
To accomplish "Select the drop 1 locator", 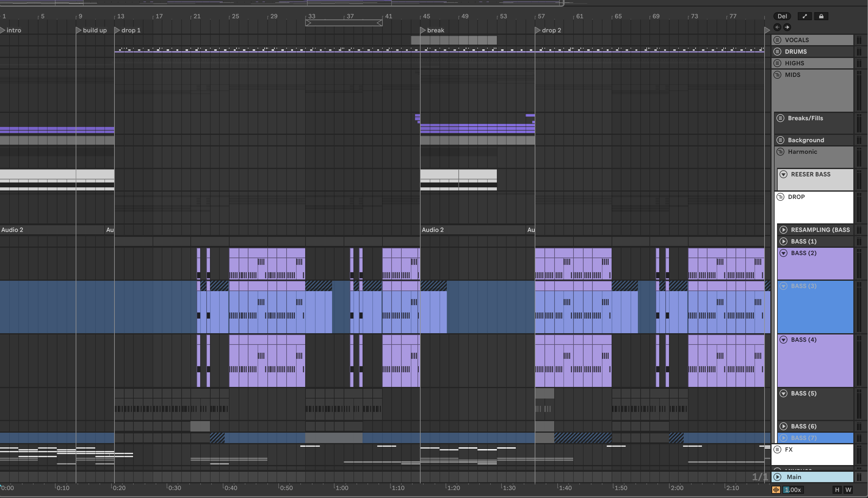I will tap(128, 30).
